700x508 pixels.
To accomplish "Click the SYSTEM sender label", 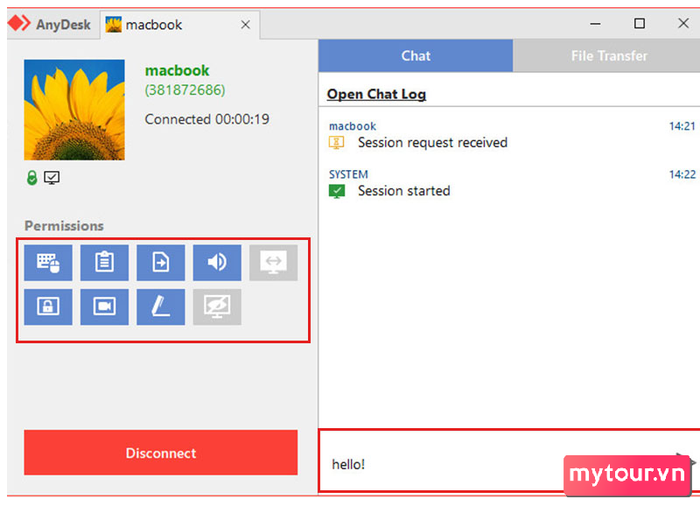I will pyautogui.click(x=349, y=174).
